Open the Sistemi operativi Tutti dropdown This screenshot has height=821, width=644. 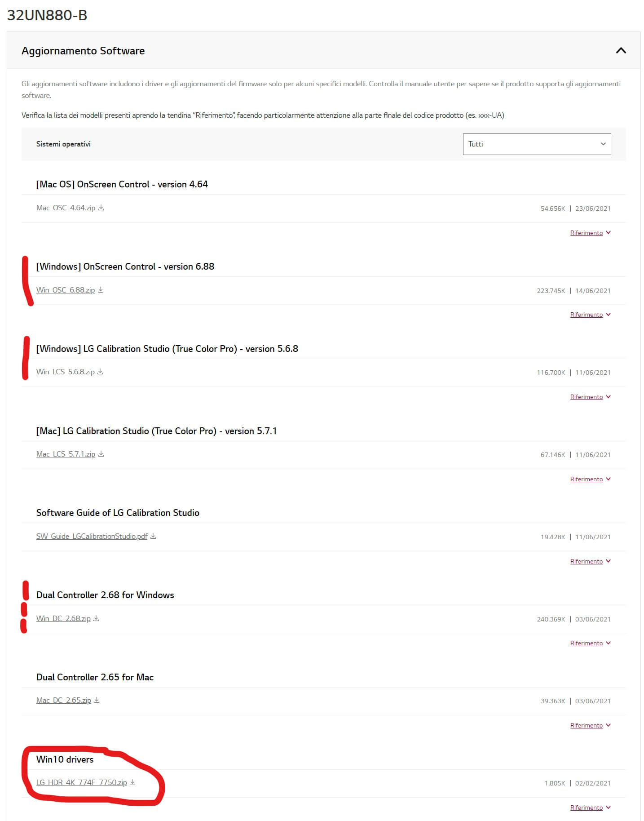(537, 144)
